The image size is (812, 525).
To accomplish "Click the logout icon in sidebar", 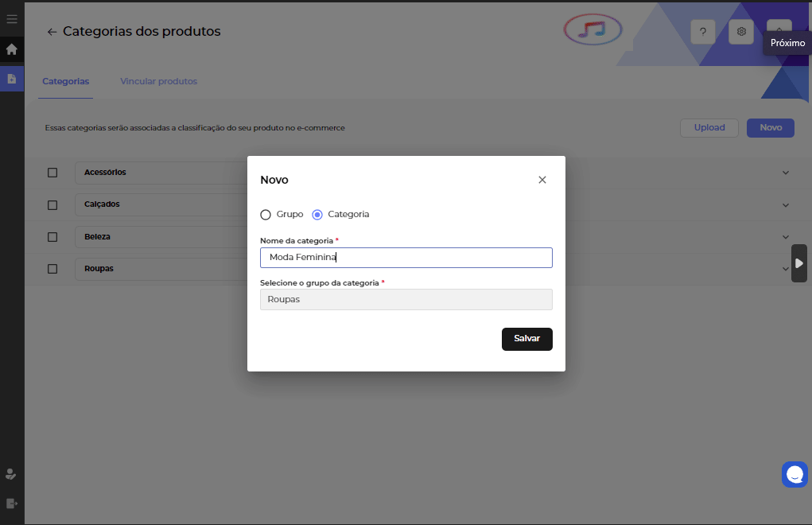I will click(x=11, y=504).
